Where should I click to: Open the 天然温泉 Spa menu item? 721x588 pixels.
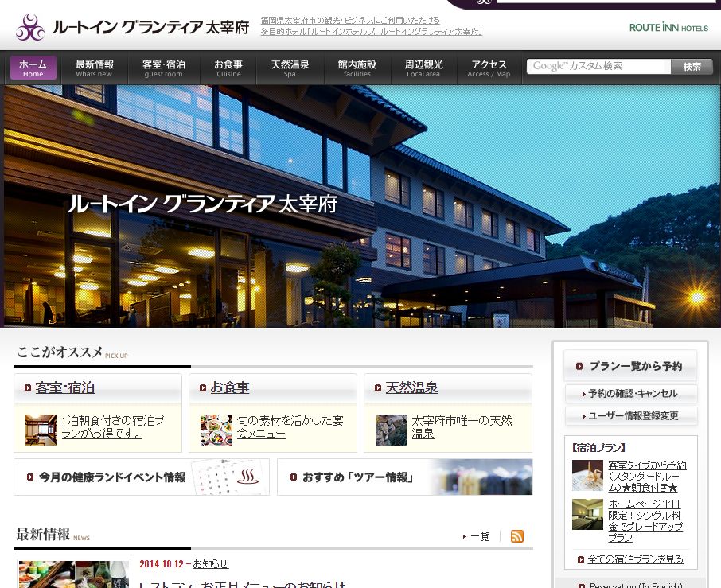(x=290, y=68)
